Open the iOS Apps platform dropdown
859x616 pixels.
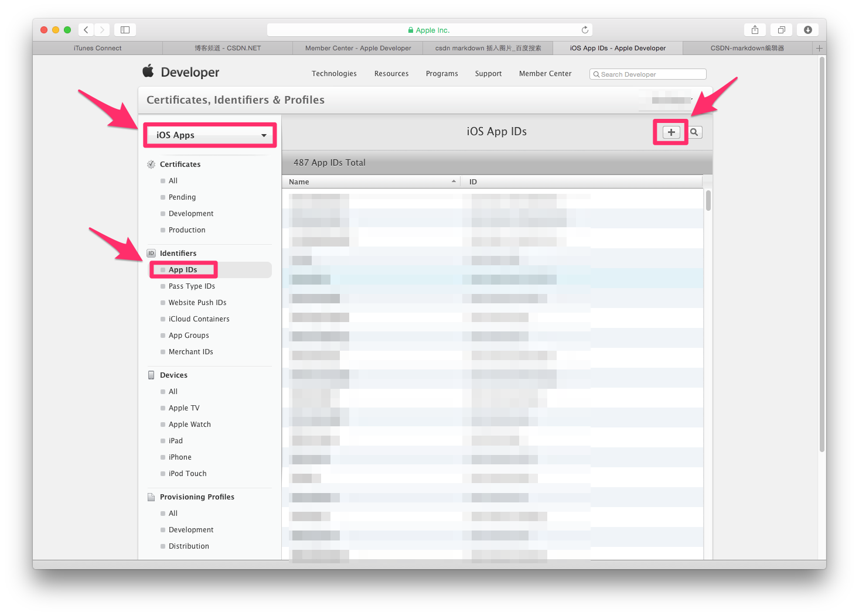210,135
